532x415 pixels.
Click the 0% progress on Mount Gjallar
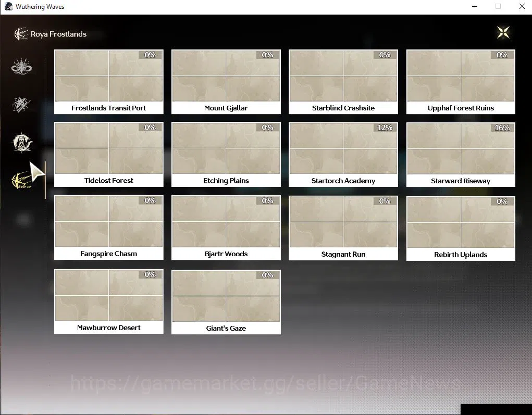[x=268, y=55]
